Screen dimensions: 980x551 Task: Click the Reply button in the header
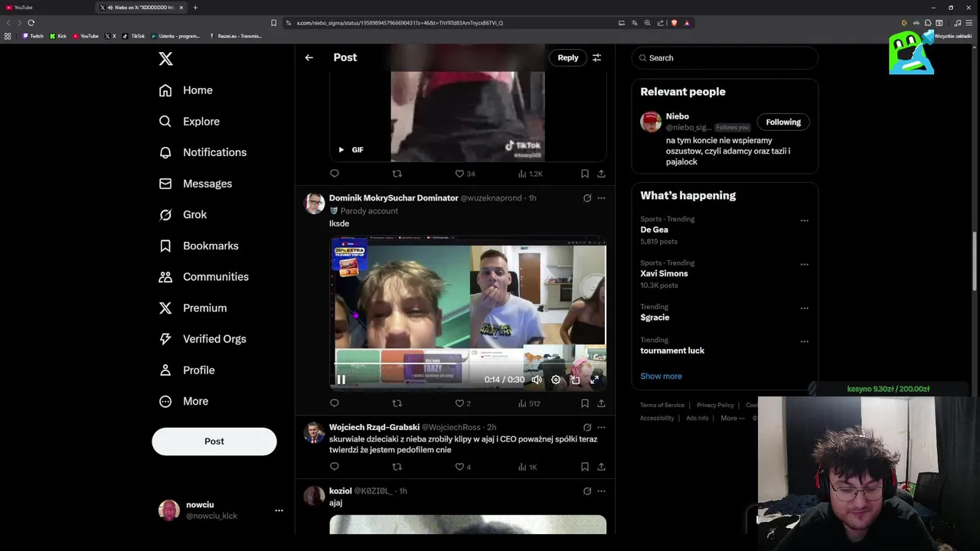point(568,57)
